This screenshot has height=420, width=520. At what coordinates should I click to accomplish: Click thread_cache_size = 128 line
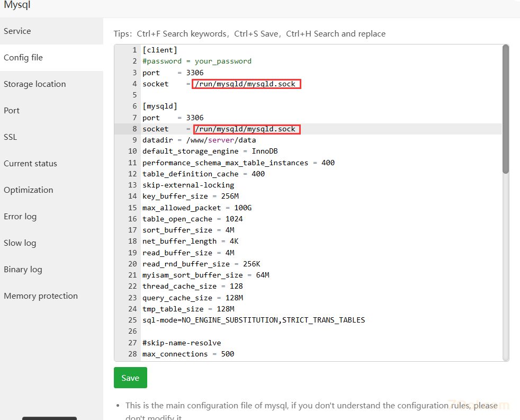(x=193, y=287)
